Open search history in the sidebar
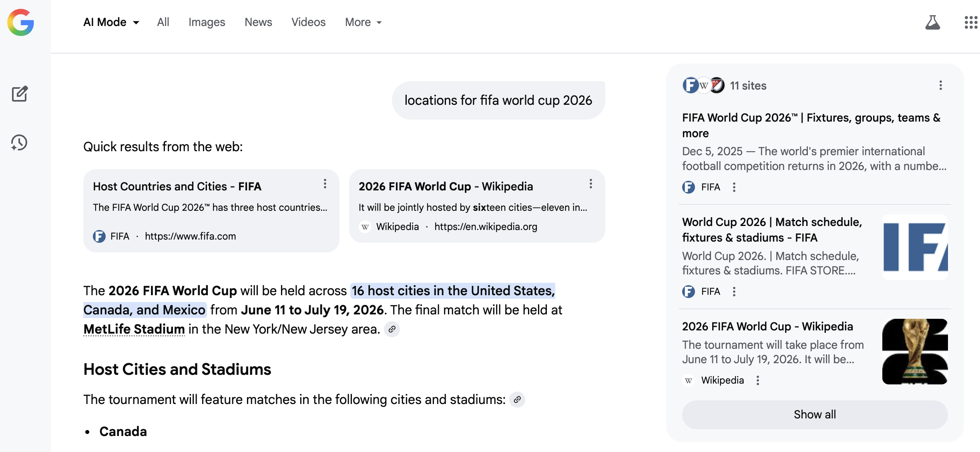 pos(19,143)
